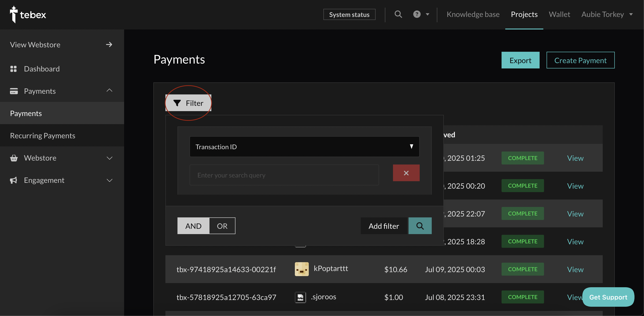The height and width of the screenshot is (316, 644).
Task: Open the Aubie Torkey account menu
Action: coord(607,14)
